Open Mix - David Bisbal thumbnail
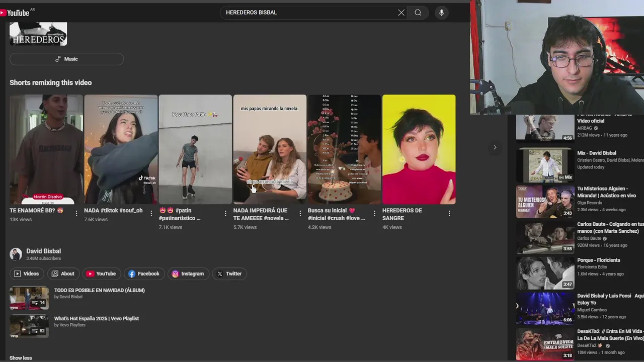This screenshot has height=362, width=644. (545, 165)
